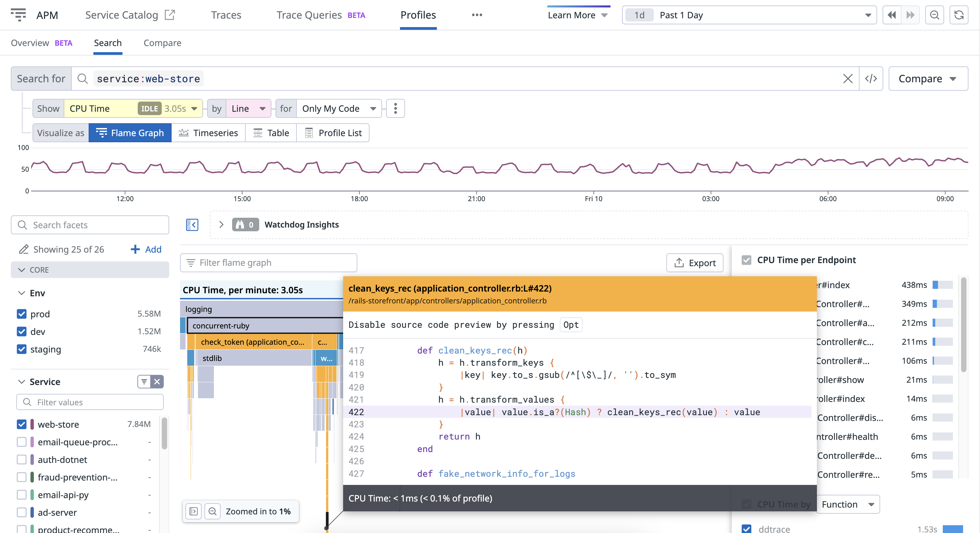
Task: Click the Export button
Action: 694,263
